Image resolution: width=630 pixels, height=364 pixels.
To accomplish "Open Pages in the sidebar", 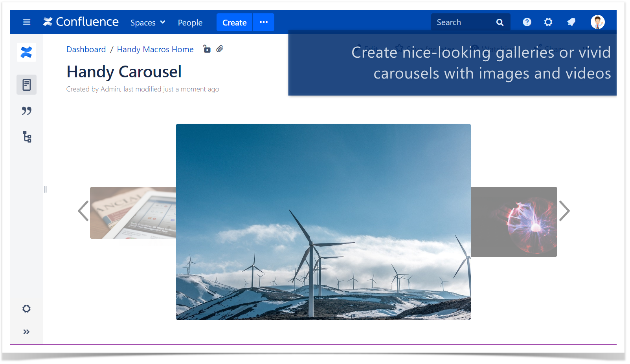I will 26,84.
